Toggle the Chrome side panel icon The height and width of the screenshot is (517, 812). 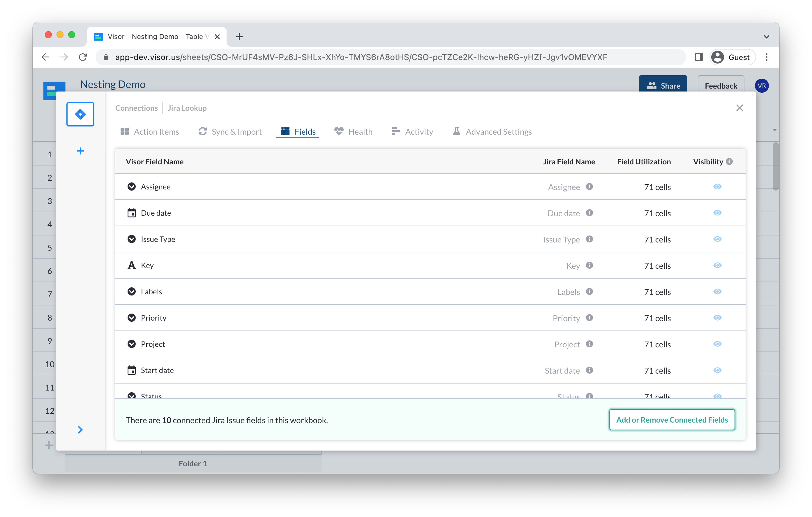tap(699, 57)
